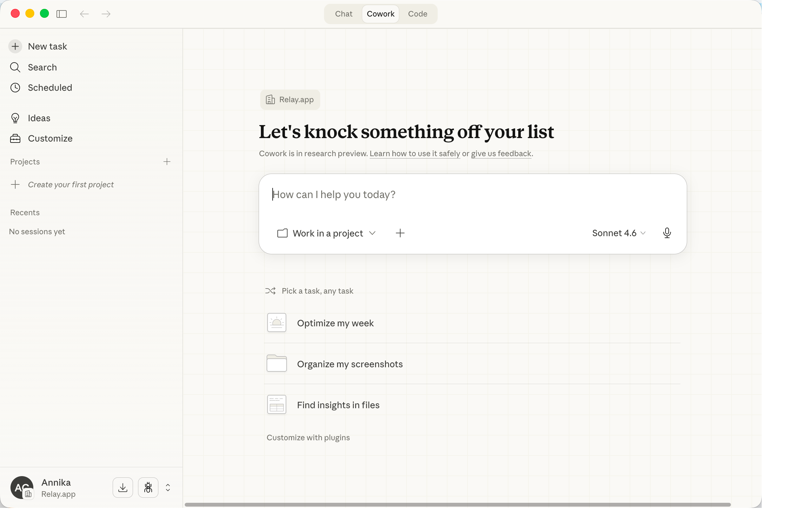Viewport: 789px width, 532px height.
Task: Toggle the sidebar panel icon
Action: pyautogui.click(x=61, y=14)
